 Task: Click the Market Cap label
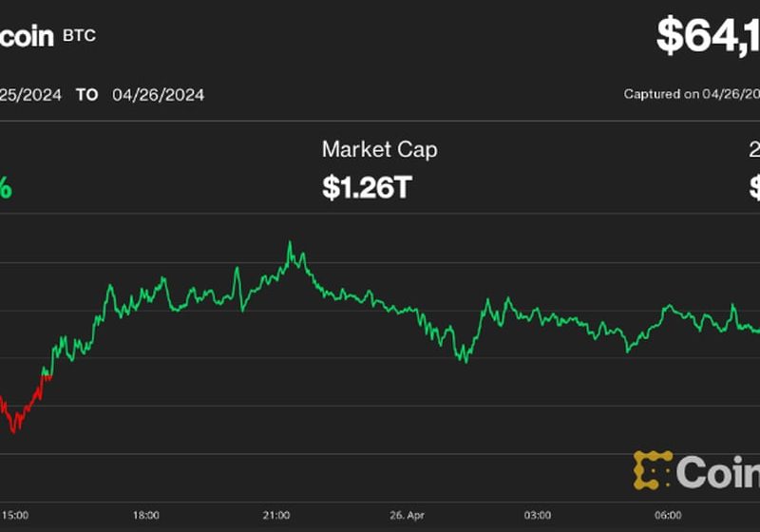(379, 149)
